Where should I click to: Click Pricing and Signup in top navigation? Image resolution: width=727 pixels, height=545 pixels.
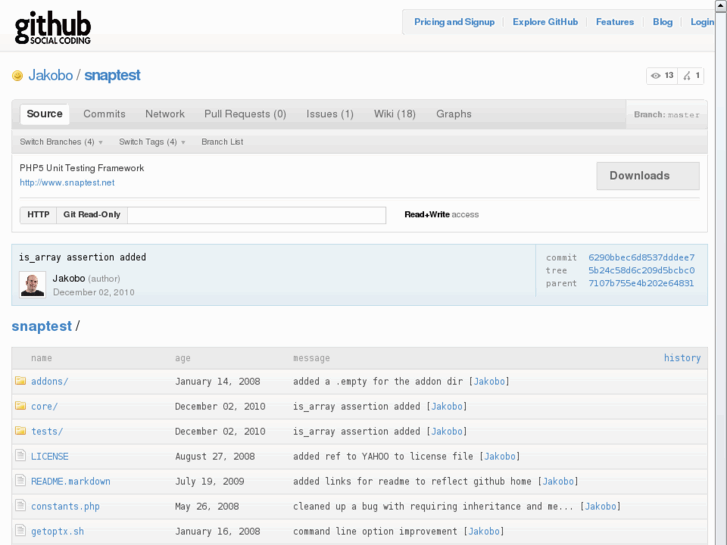pos(454,22)
